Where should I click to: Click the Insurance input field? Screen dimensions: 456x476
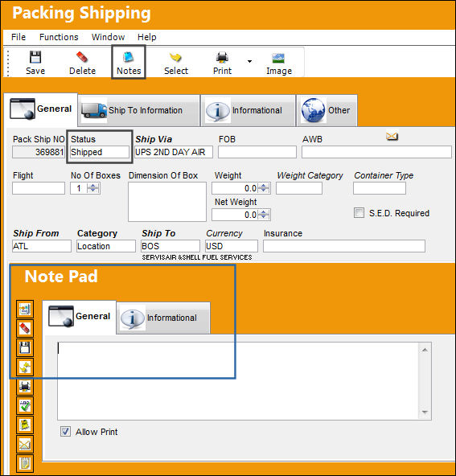(x=344, y=246)
